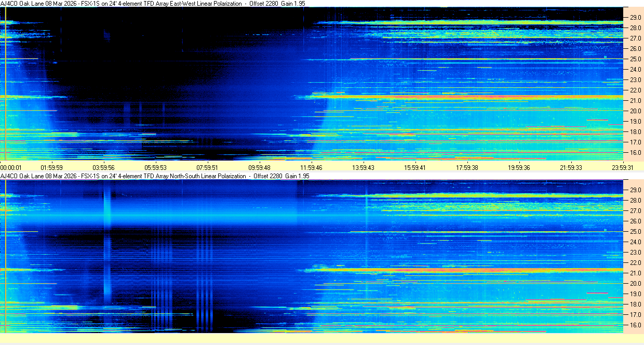Viewport: 644px width, 345px height.
Task: Click 25.0 frequency label in lower panel
Action: click(x=636, y=231)
